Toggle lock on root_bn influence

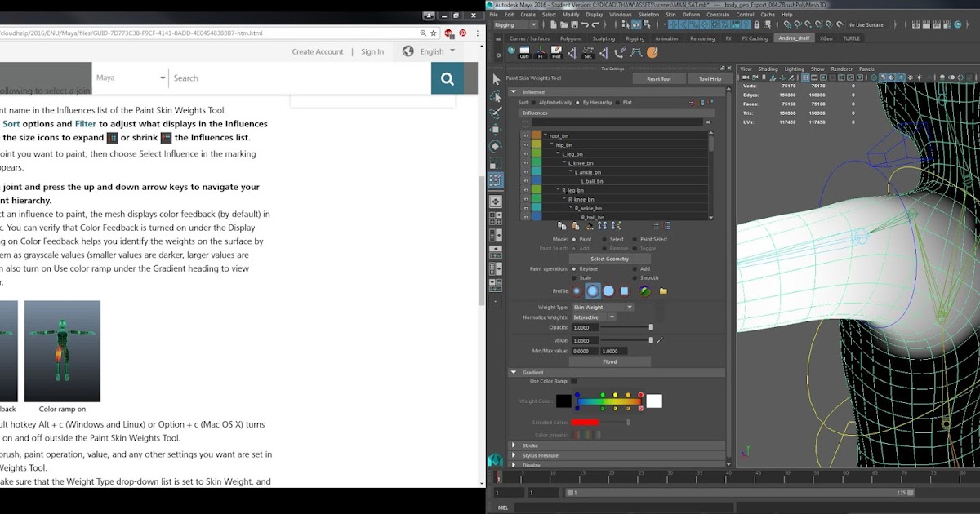tap(527, 135)
